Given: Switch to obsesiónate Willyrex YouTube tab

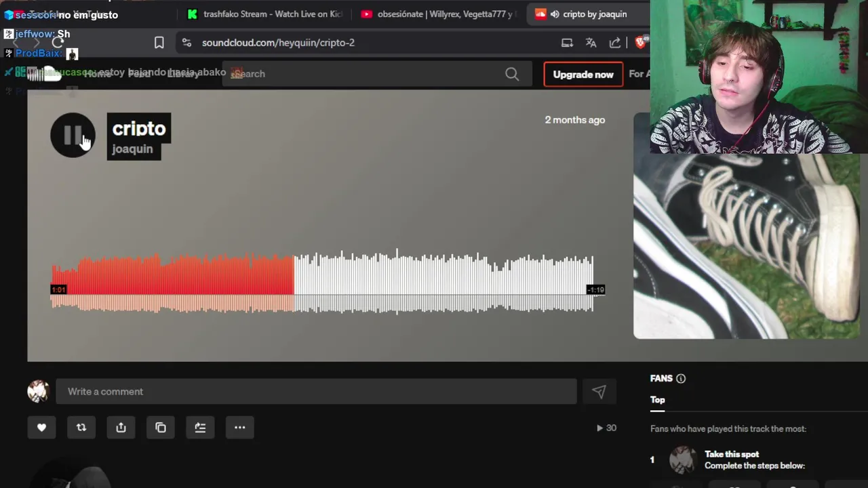Looking at the screenshot, I should coord(437,14).
